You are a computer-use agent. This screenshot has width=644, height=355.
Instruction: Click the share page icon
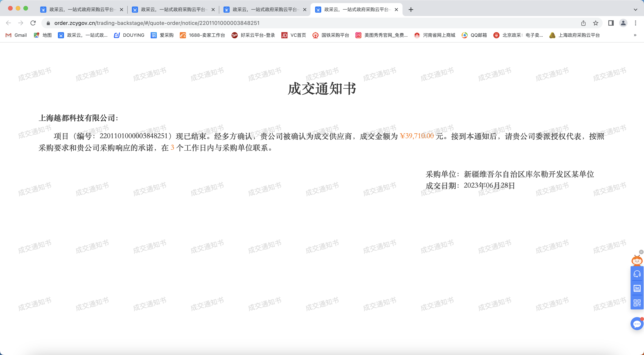583,23
